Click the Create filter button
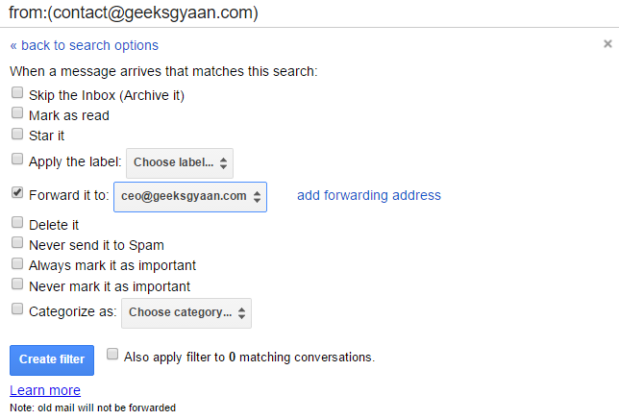The image size is (619, 420). (x=51, y=359)
